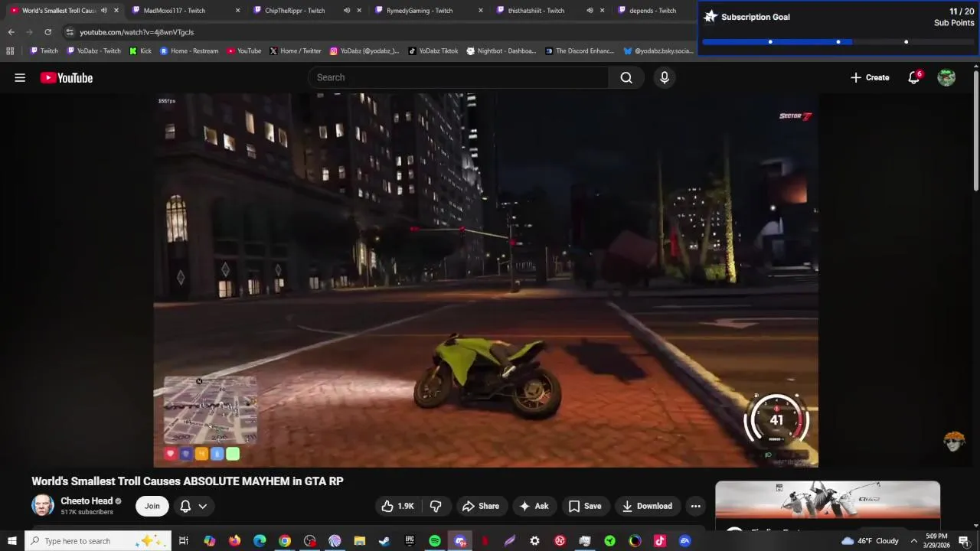Screen dimensions: 980x551
Task: Open the Nightbot Dashboard bookmark
Action: tap(501, 51)
